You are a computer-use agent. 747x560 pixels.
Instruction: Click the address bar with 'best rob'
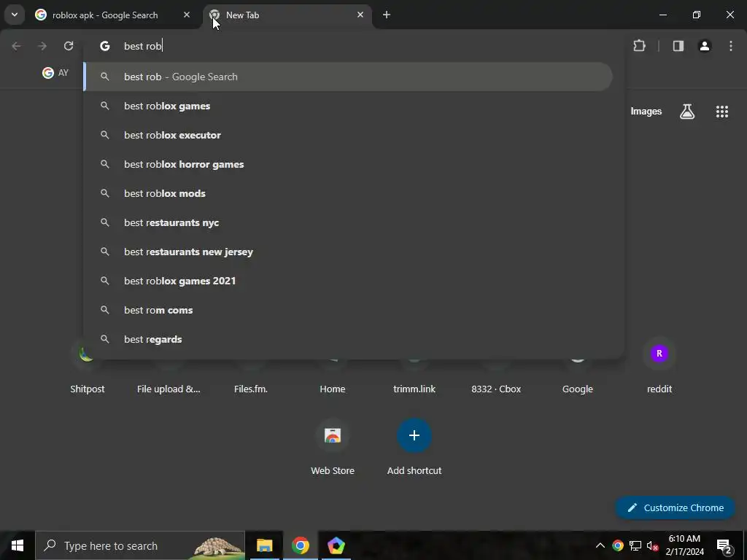click(352, 46)
